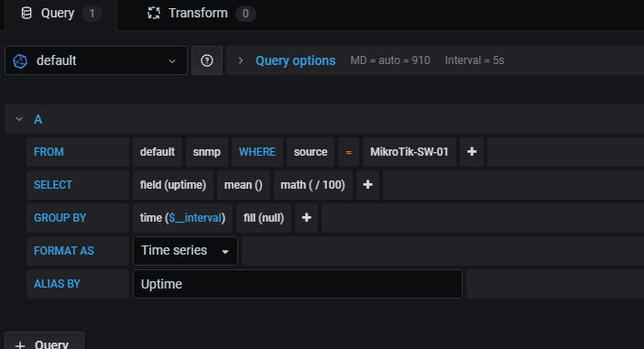Add a WHERE condition with plus
The width and height of the screenshot is (644, 349).
pyautogui.click(x=472, y=152)
